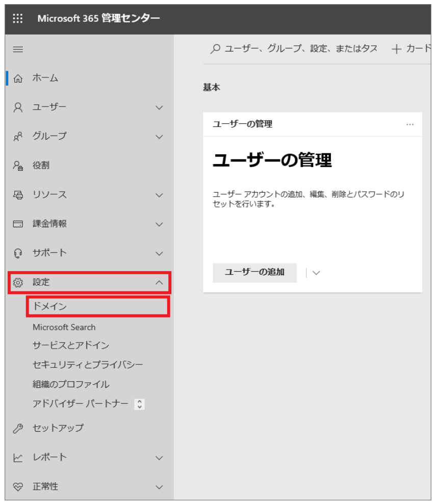438x504 pixels.
Task: Click the search magnifier icon
Action: tap(215, 49)
